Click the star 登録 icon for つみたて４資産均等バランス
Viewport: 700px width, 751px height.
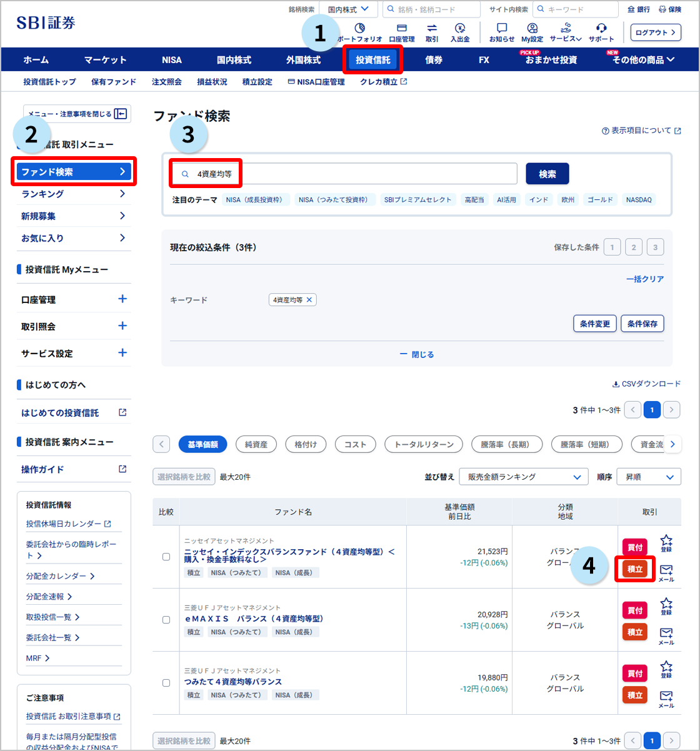tap(667, 669)
